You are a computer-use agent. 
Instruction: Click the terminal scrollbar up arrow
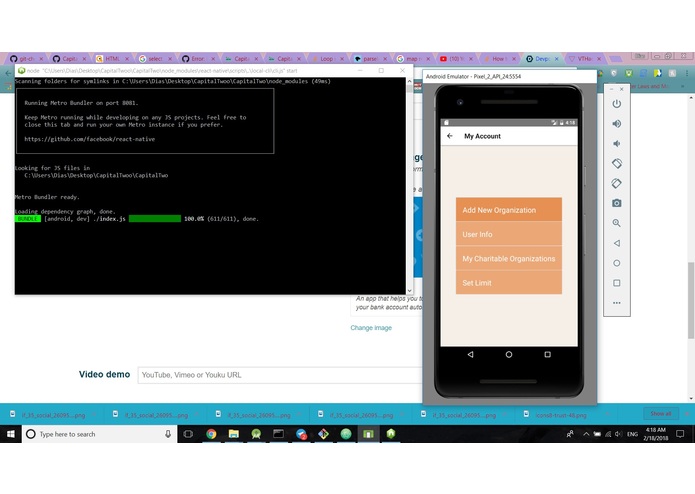(409, 82)
